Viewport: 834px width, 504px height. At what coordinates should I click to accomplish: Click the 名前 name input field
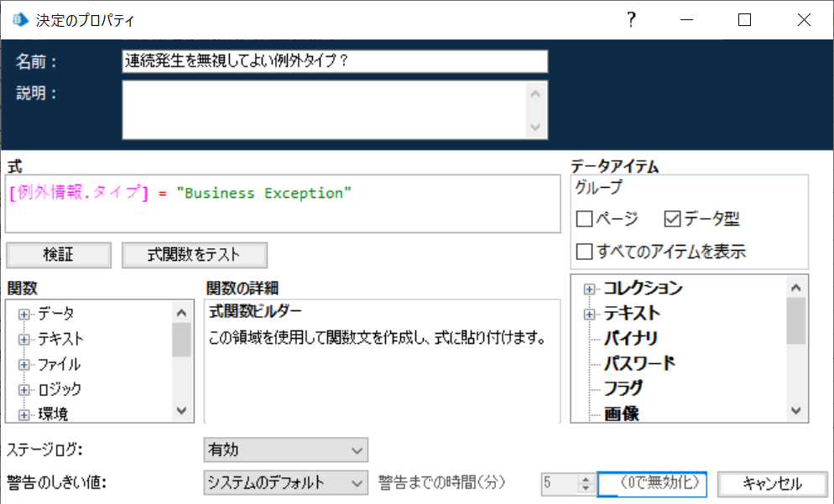tap(335, 61)
